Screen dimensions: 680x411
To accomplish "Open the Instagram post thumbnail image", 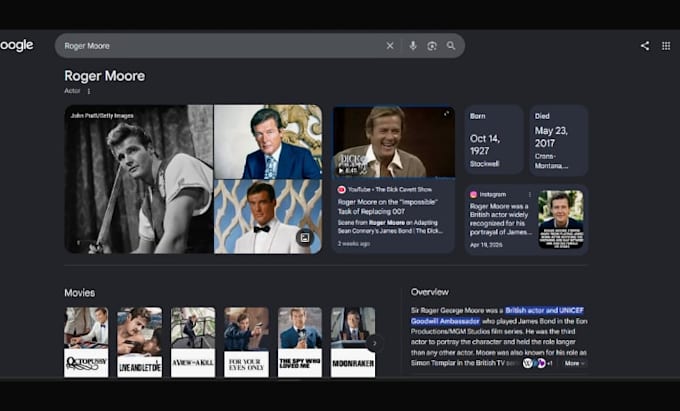I will click(x=561, y=219).
